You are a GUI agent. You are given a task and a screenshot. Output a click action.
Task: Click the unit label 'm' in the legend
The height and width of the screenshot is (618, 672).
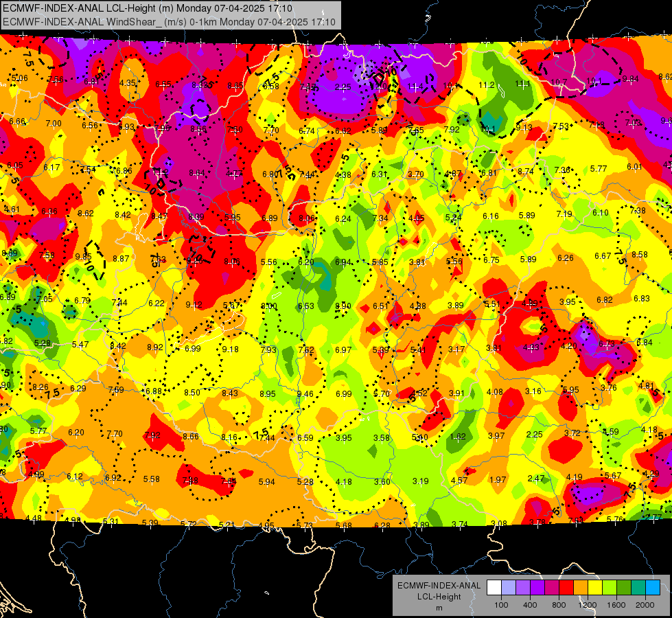point(439,608)
